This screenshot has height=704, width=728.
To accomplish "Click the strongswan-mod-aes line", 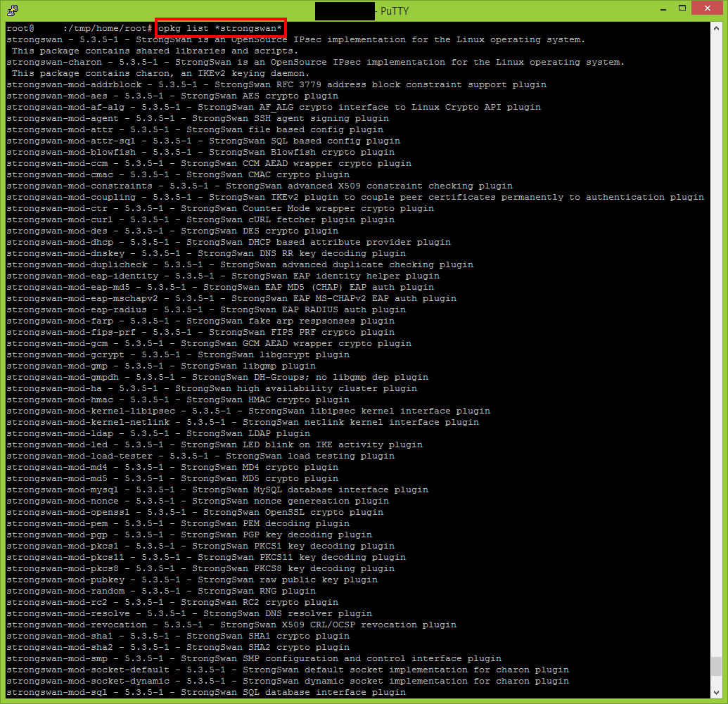I will pyautogui.click(x=172, y=96).
